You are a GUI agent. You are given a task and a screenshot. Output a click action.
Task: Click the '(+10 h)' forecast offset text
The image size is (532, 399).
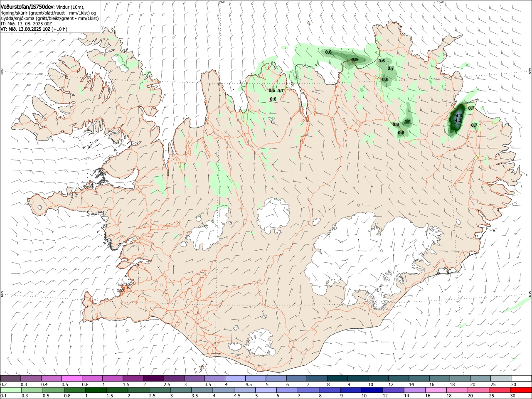(x=60, y=29)
